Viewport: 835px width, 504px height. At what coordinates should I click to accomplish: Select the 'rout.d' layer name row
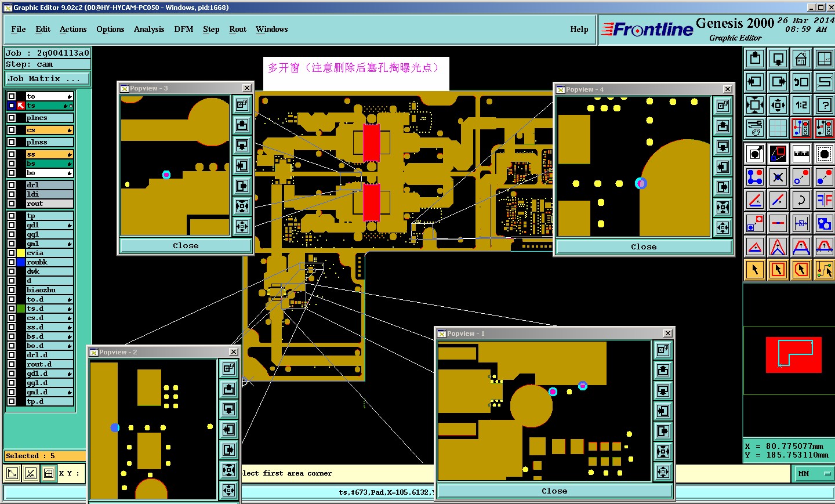coord(49,364)
